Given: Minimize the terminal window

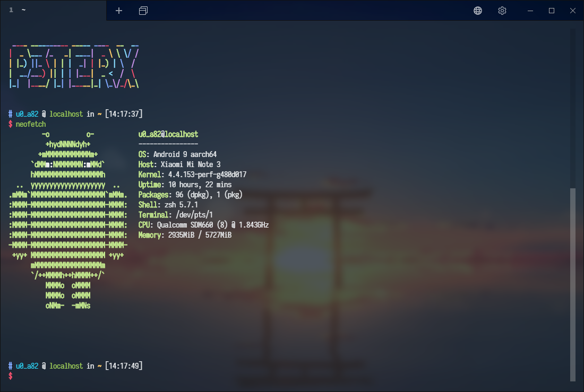Looking at the screenshot, I should (530, 11).
